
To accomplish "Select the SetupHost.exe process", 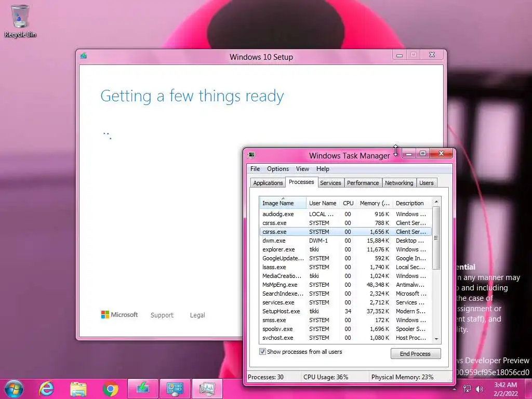I will (345, 311).
